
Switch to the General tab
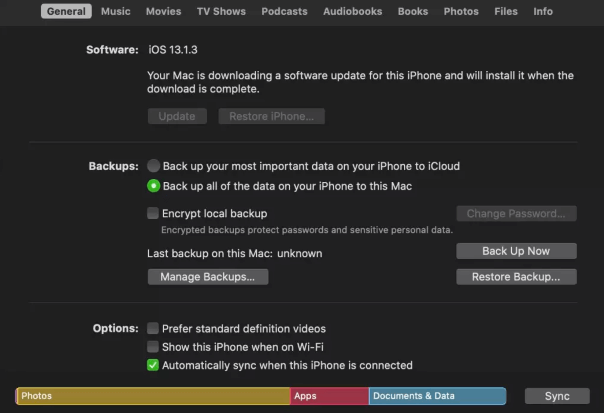tap(66, 11)
